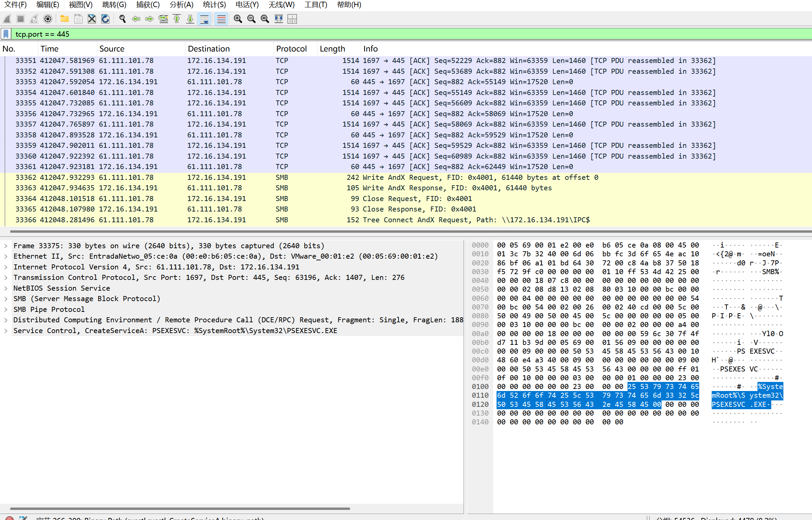Viewport: 812px width, 520px height.
Task: Toggle auto-scroll during live capture
Action: click(204, 19)
